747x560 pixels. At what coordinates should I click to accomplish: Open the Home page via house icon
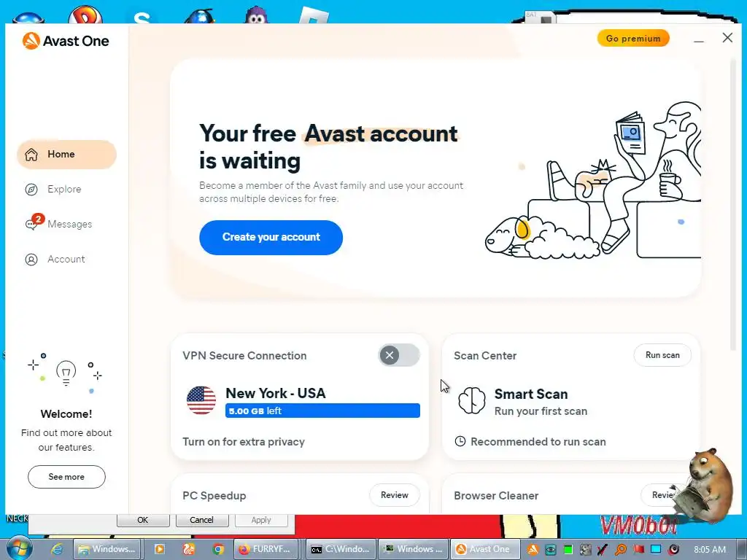(31, 155)
